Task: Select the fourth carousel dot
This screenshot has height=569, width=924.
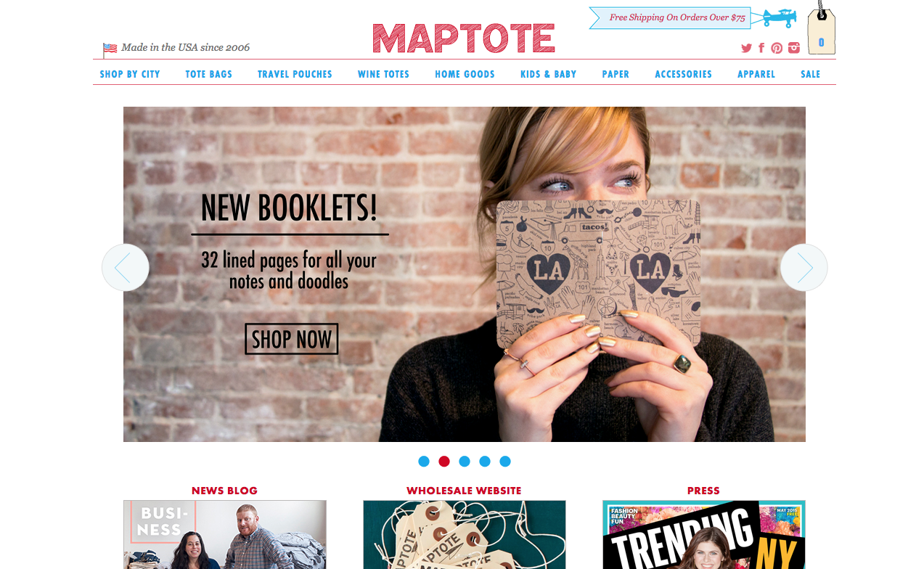Action: (x=485, y=462)
